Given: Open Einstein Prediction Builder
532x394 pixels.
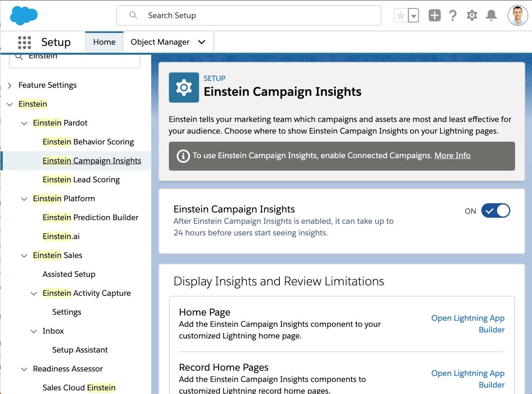Looking at the screenshot, I should [x=90, y=217].
